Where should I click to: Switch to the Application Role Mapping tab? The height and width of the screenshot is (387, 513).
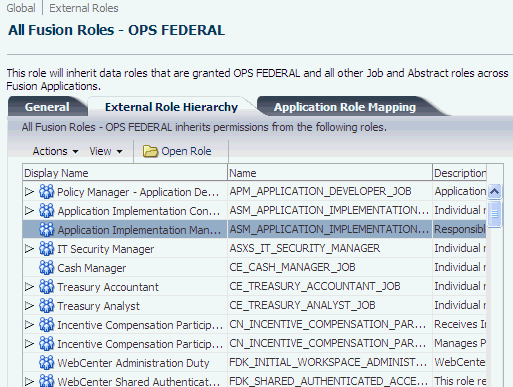click(345, 107)
